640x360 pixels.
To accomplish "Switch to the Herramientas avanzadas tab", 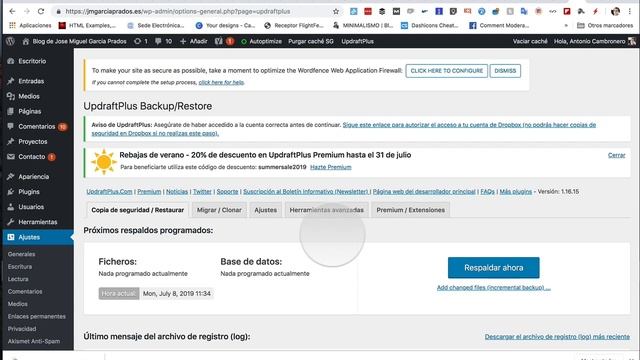I will coord(327,210).
